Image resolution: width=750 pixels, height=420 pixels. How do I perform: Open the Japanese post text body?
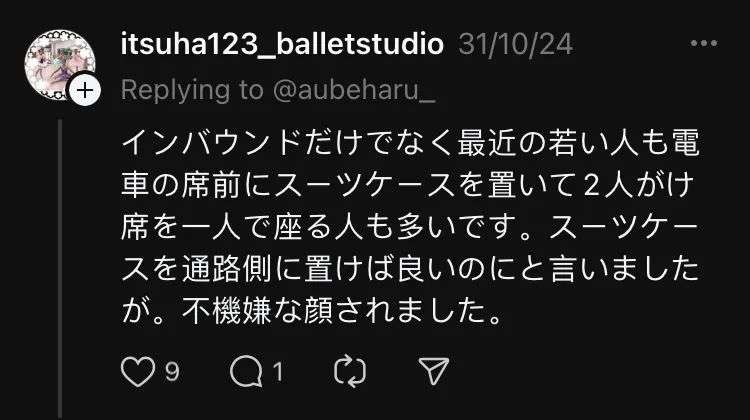pyautogui.click(x=410, y=227)
